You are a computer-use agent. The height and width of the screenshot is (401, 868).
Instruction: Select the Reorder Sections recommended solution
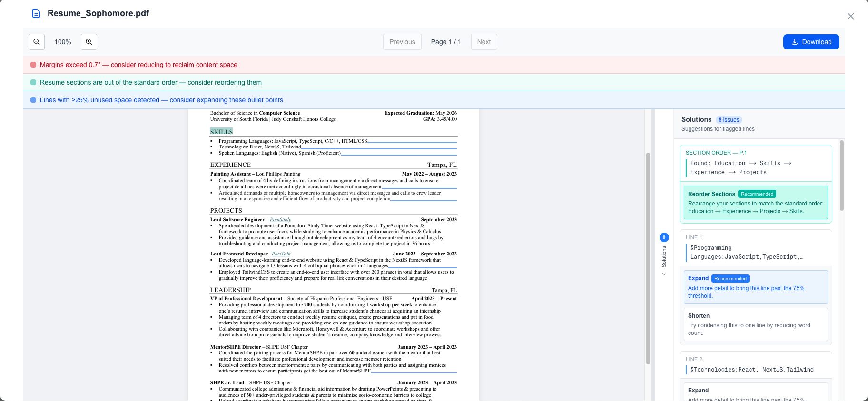click(756, 203)
